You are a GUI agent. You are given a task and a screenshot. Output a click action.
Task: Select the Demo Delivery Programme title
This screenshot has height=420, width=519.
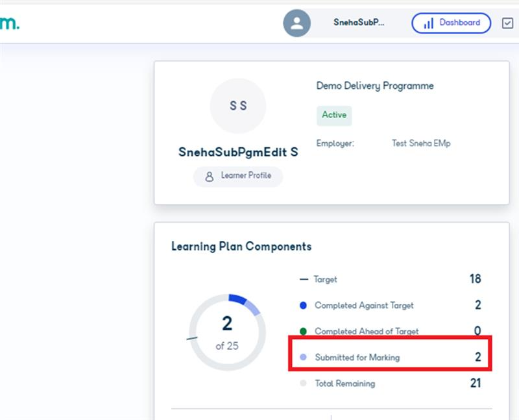coord(375,86)
